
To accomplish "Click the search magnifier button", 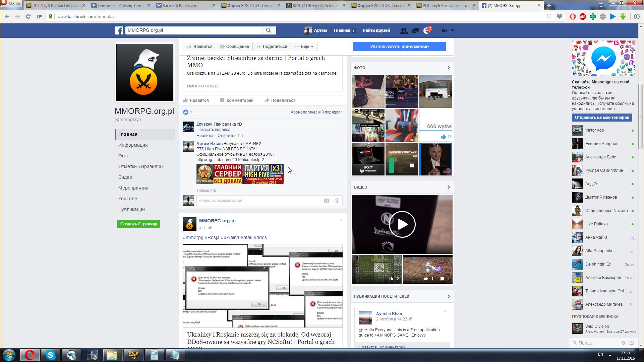I will click(269, 30).
